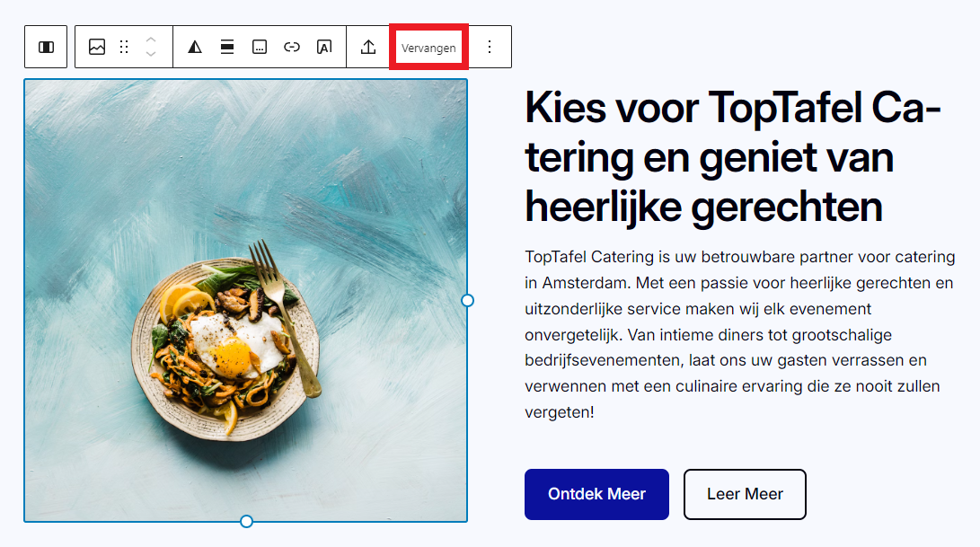Add a caption to the image
The image size is (980, 547).
click(260, 47)
